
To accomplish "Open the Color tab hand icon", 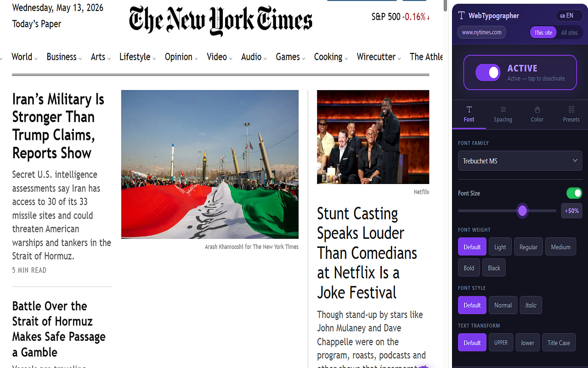I will [x=537, y=109].
